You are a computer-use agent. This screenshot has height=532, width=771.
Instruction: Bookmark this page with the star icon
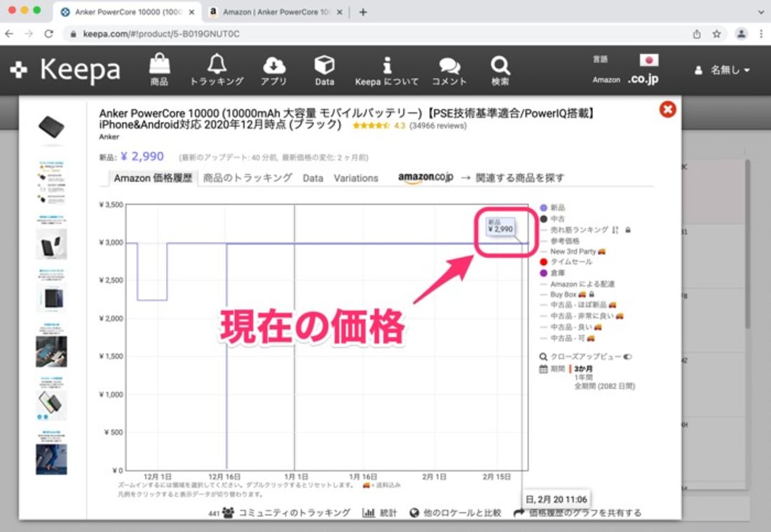[x=716, y=34]
